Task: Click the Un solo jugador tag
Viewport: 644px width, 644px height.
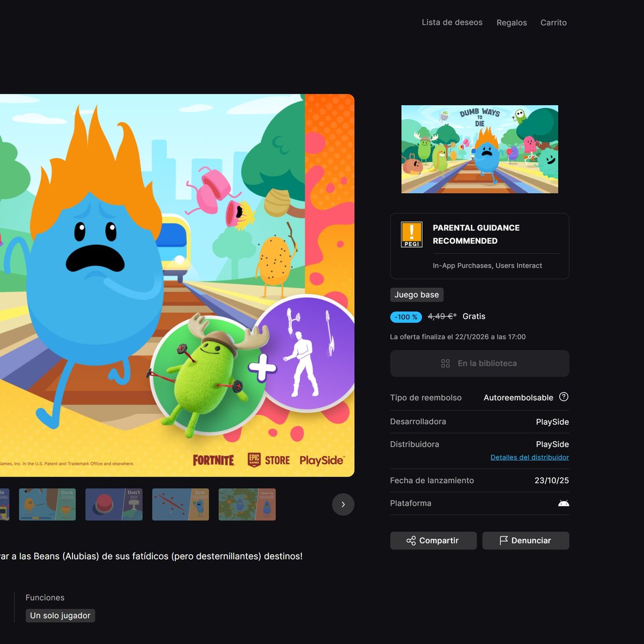Action: click(60, 616)
